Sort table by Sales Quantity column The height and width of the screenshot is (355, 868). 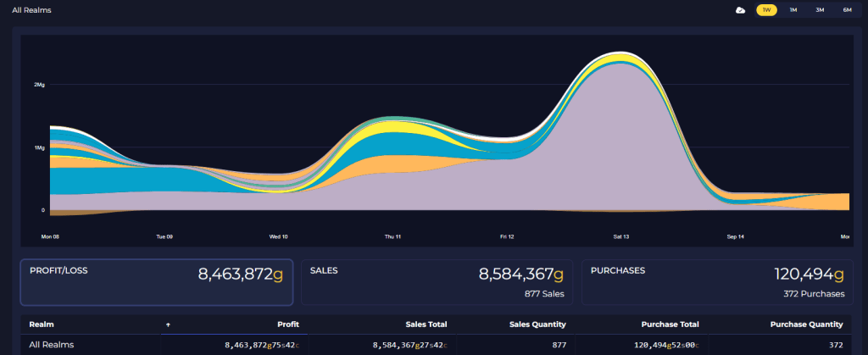pos(537,324)
